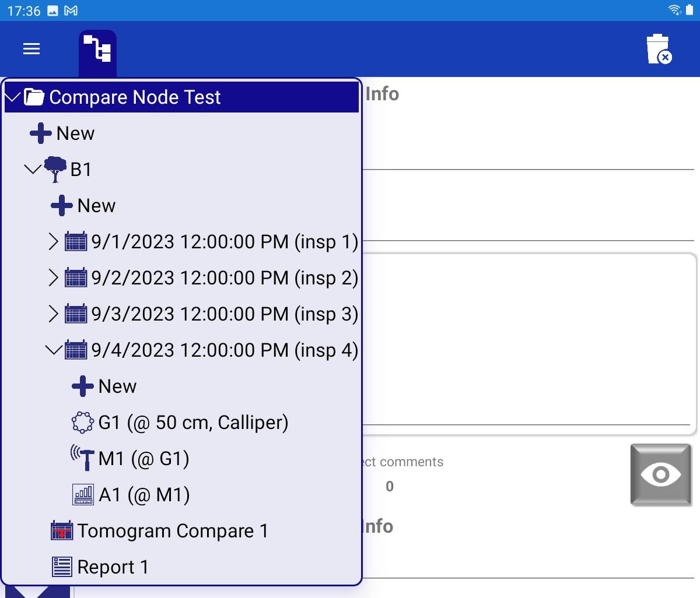Viewport: 700px width, 598px height.
Task: Click the calendar icon for insp 2
Action: point(76,277)
